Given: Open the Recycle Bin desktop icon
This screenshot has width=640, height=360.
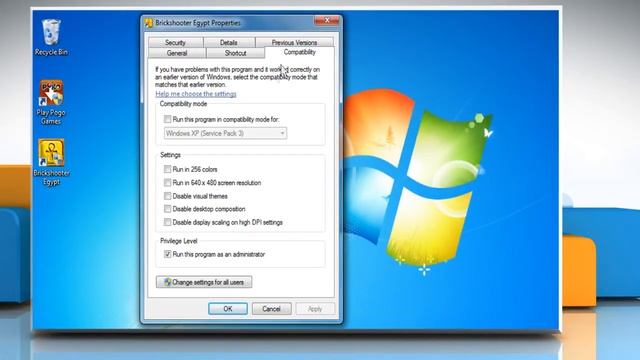Looking at the screenshot, I should (x=51, y=37).
